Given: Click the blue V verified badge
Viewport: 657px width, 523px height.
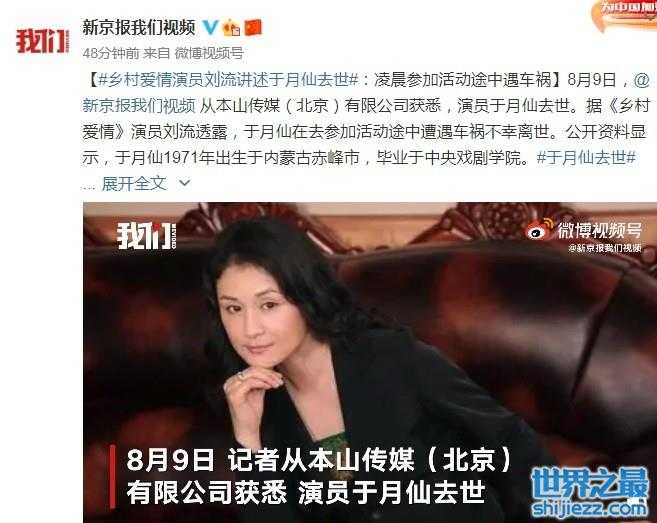Looking at the screenshot, I should (x=209, y=28).
